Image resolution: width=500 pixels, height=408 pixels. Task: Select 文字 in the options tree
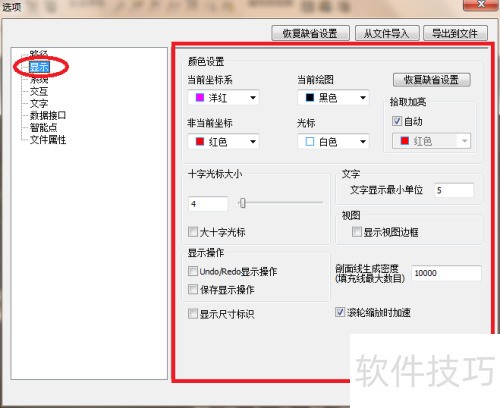click(x=39, y=103)
